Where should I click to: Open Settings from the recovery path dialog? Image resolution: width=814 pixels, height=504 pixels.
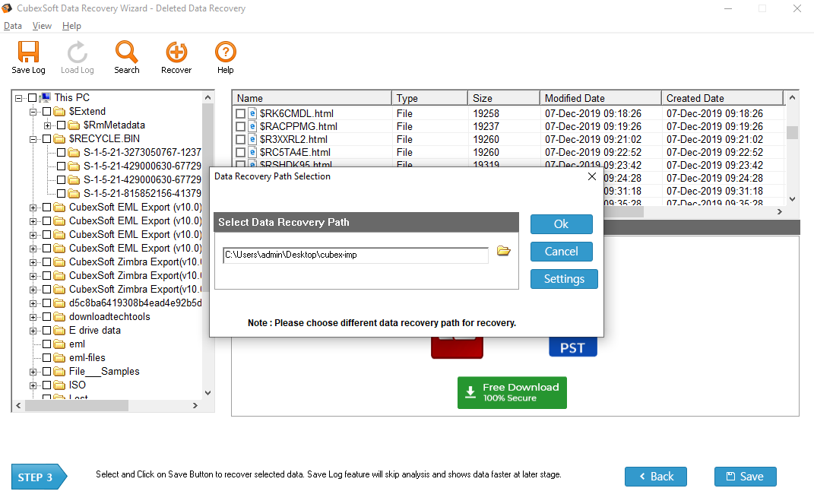[563, 278]
